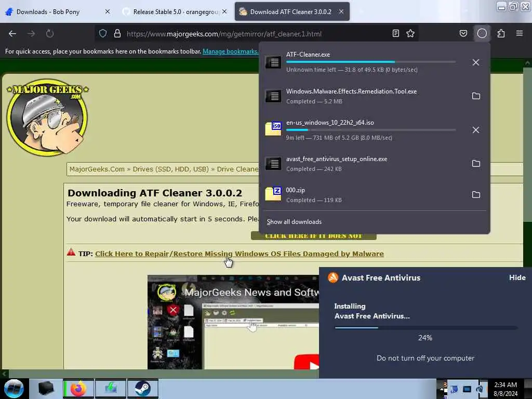
Task: Toggle reader view icon in address bar
Action: click(x=395, y=33)
